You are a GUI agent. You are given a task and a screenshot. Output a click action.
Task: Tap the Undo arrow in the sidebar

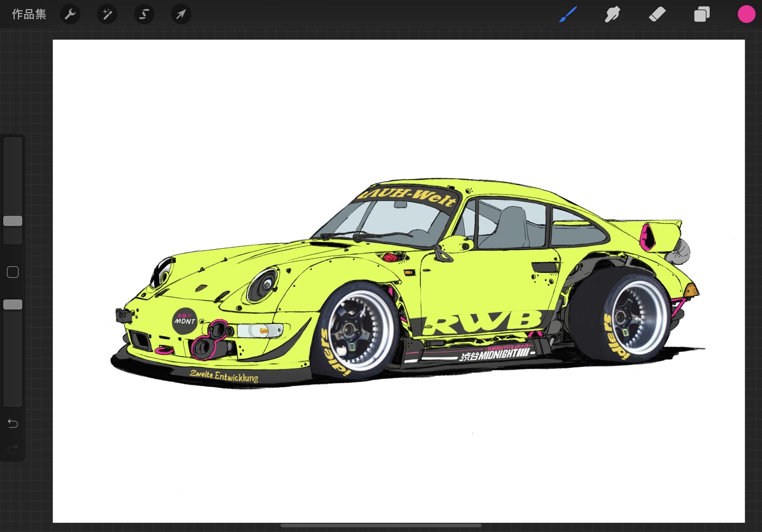point(12,424)
